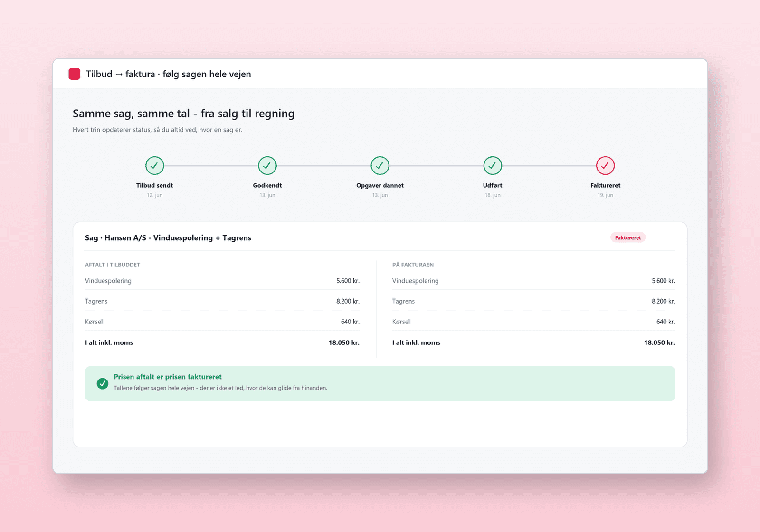Select the Godkendt checkmark step
The width and height of the screenshot is (760, 532).
pyautogui.click(x=267, y=165)
